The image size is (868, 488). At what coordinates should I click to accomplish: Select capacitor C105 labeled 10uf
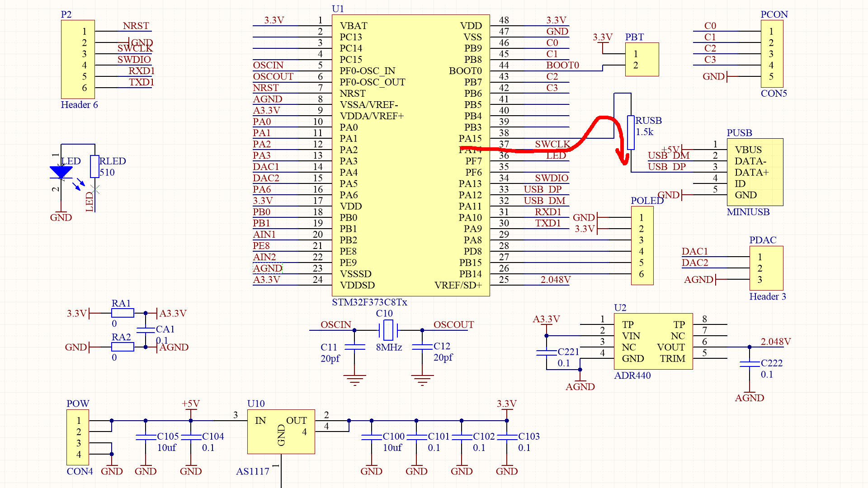pos(145,436)
